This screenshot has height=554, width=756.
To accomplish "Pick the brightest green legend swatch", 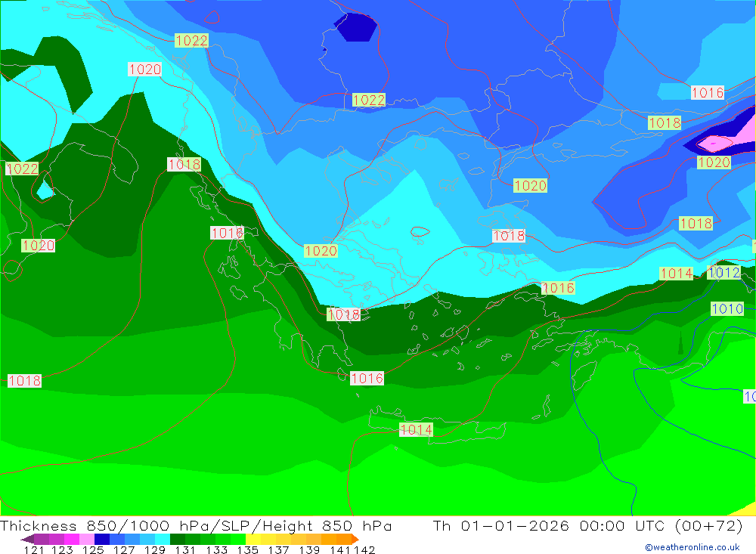I will coord(238,539).
